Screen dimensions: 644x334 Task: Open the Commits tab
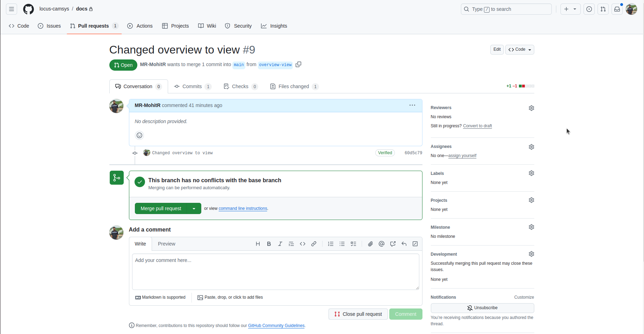tap(192, 86)
